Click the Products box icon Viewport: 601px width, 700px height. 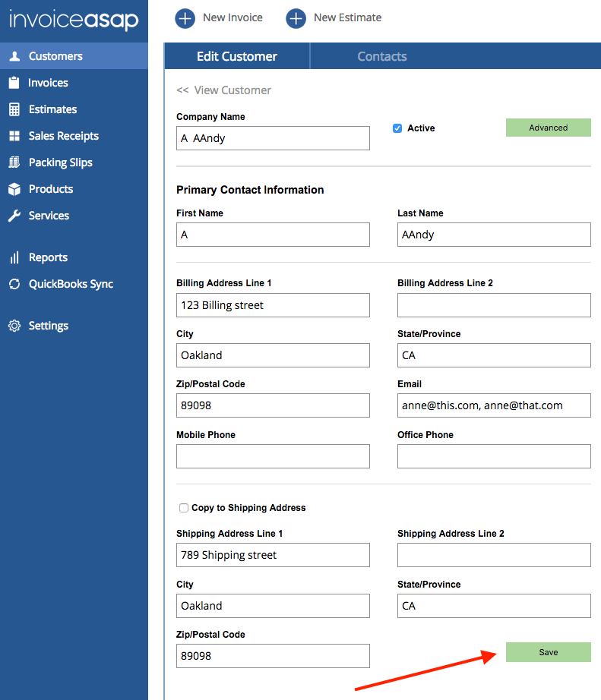14,189
